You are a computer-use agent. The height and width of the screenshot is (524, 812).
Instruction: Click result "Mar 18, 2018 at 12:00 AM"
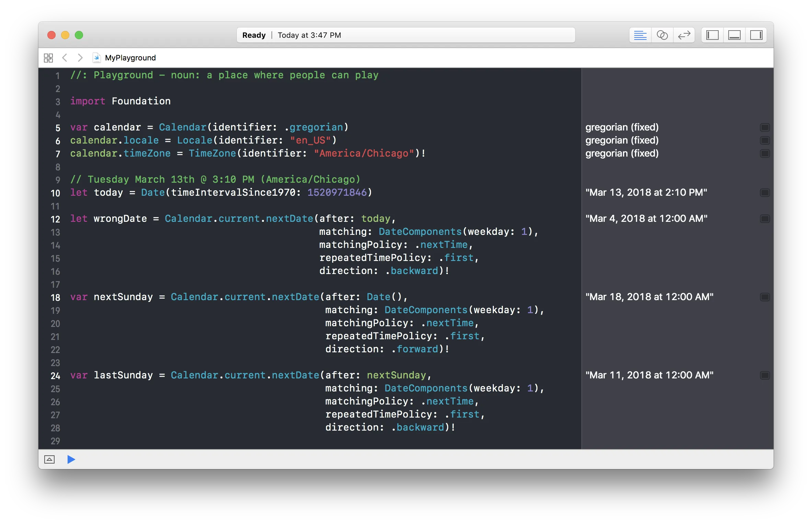pos(649,297)
